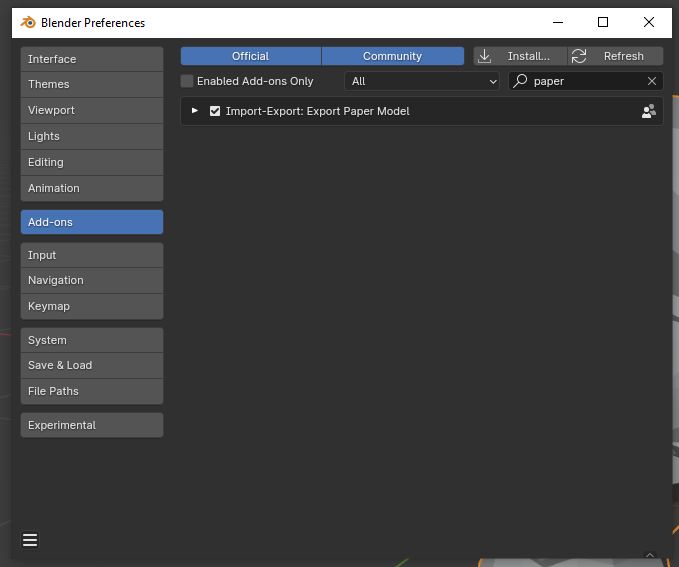Select the Lights preferences tab
This screenshot has height=567, width=679.
click(92, 136)
